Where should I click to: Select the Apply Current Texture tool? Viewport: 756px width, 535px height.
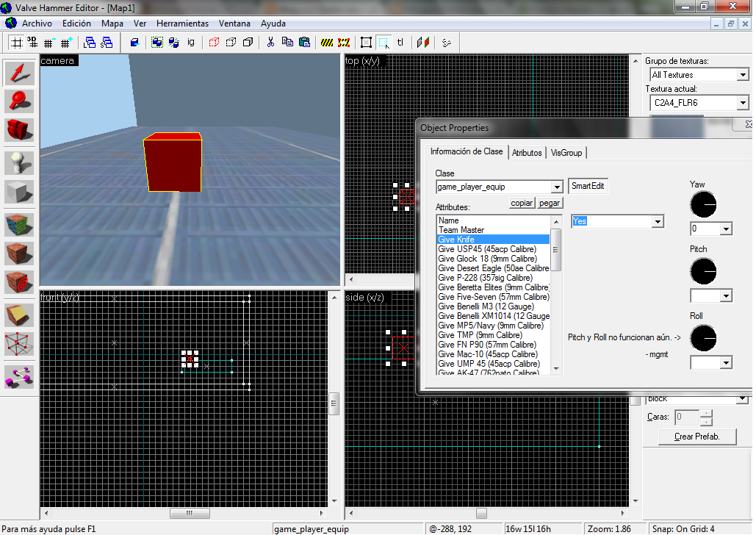[x=19, y=254]
